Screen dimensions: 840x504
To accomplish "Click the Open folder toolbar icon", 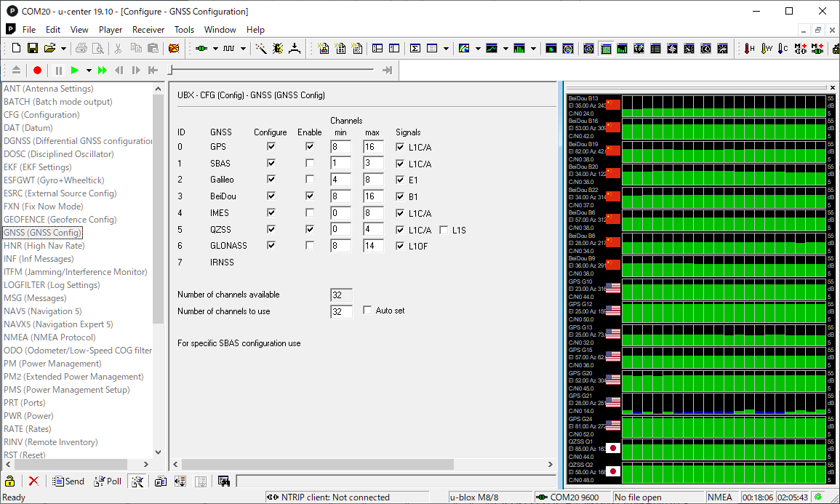I will pos(50,48).
